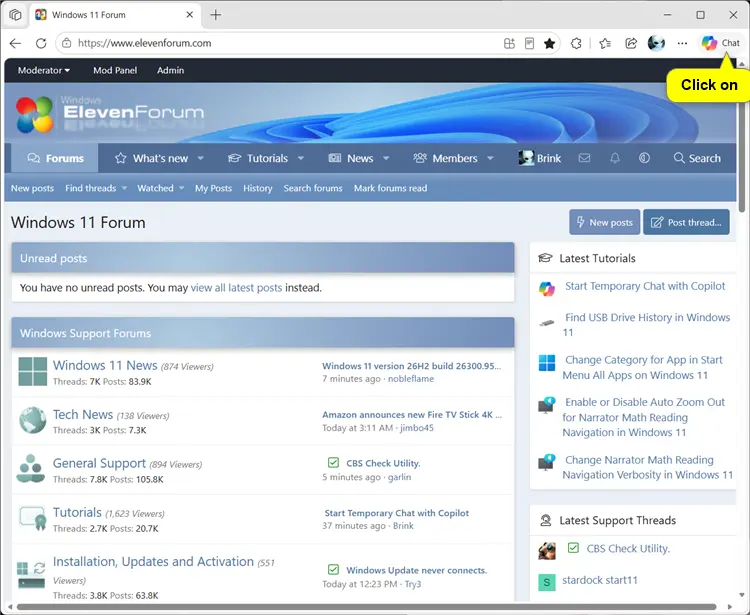Image resolution: width=750 pixels, height=615 pixels.
Task: Toggle the forum style variation icon
Action: [x=644, y=158]
